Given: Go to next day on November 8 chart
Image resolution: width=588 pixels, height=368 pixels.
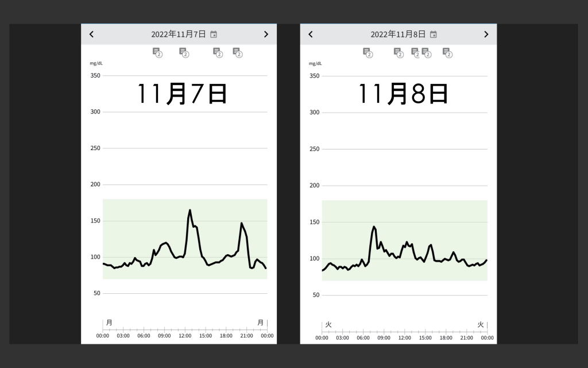Looking at the screenshot, I should [486, 34].
